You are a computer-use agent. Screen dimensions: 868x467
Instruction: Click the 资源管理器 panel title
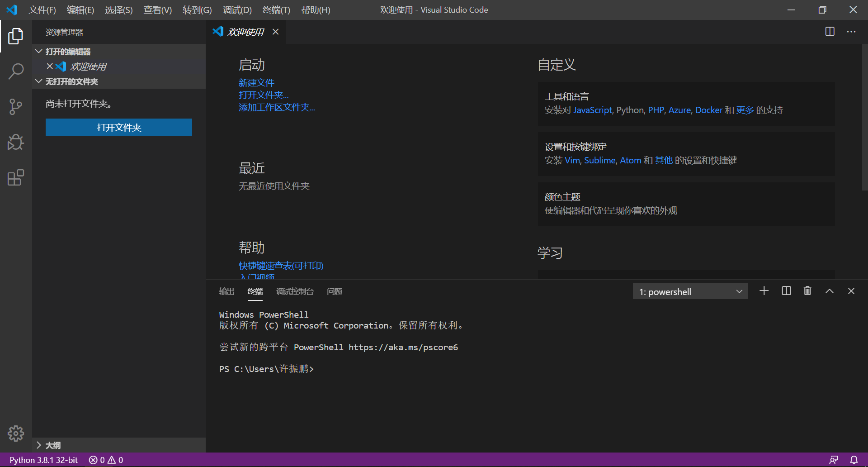[64, 32]
